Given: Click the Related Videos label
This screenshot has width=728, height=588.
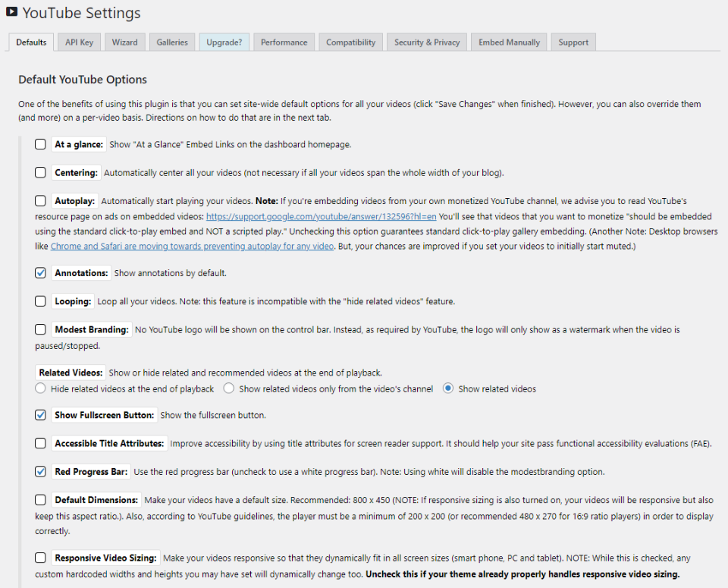Looking at the screenshot, I should pyautogui.click(x=71, y=373).
